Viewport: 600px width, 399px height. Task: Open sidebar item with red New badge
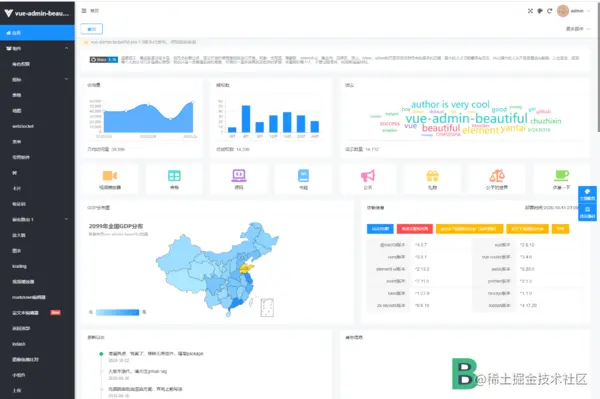(37, 313)
